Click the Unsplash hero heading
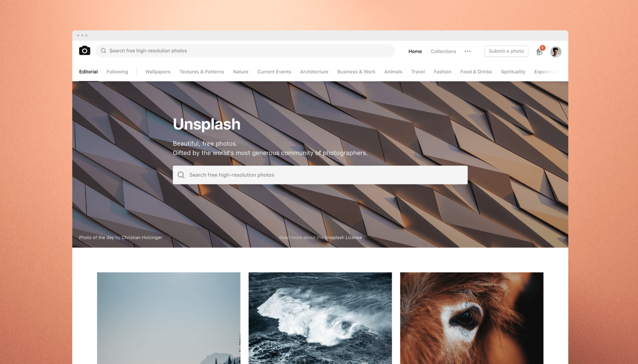Viewport: 638px width, 364px height. click(x=206, y=124)
